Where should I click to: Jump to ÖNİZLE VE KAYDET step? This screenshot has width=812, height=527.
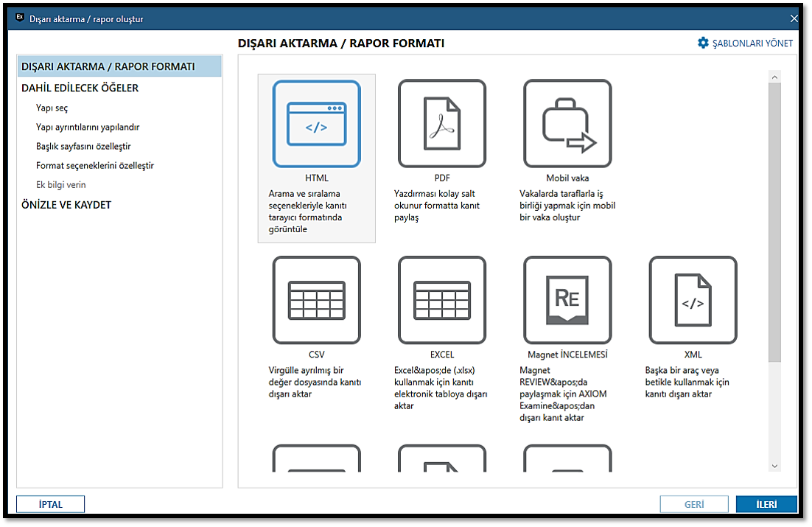point(66,204)
